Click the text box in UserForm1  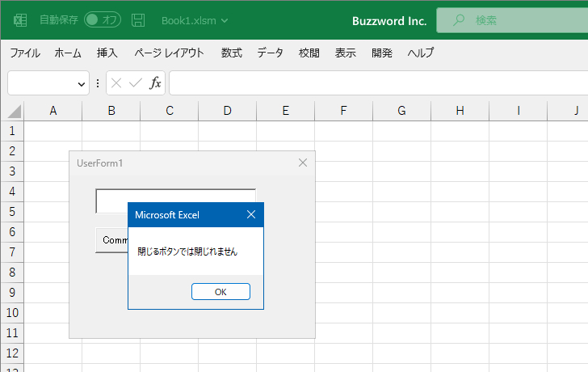pyautogui.click(x=175, y=201)
